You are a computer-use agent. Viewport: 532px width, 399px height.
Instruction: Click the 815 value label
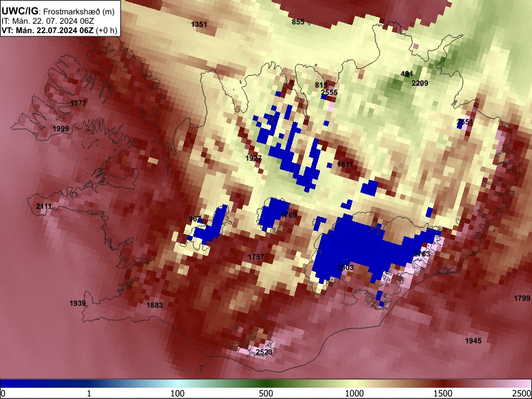click(321, 85)
